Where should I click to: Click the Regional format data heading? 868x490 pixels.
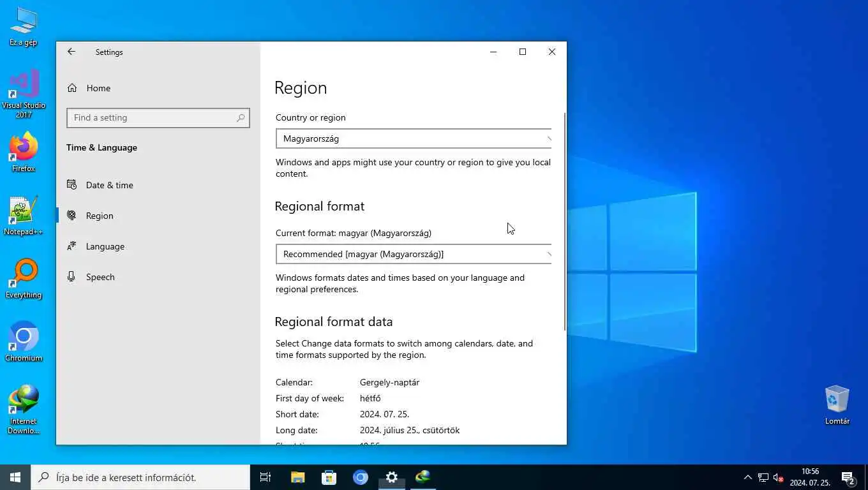click(333, 322)
